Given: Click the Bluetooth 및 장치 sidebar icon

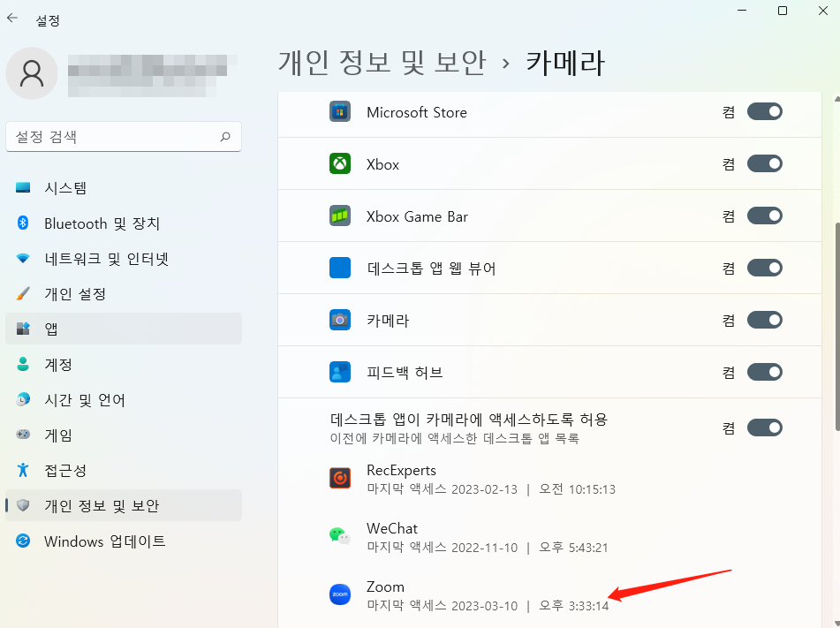Looking at the screenshot, I should click(x=24, y=223).
